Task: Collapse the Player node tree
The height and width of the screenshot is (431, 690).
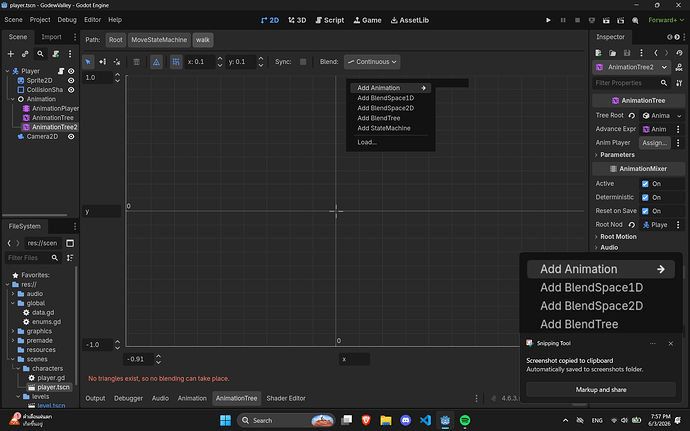Action: coord(7,71)
